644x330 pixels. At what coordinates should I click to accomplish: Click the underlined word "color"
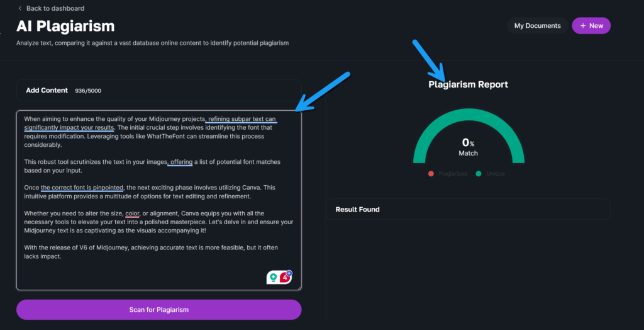click(x=132, y=213)
